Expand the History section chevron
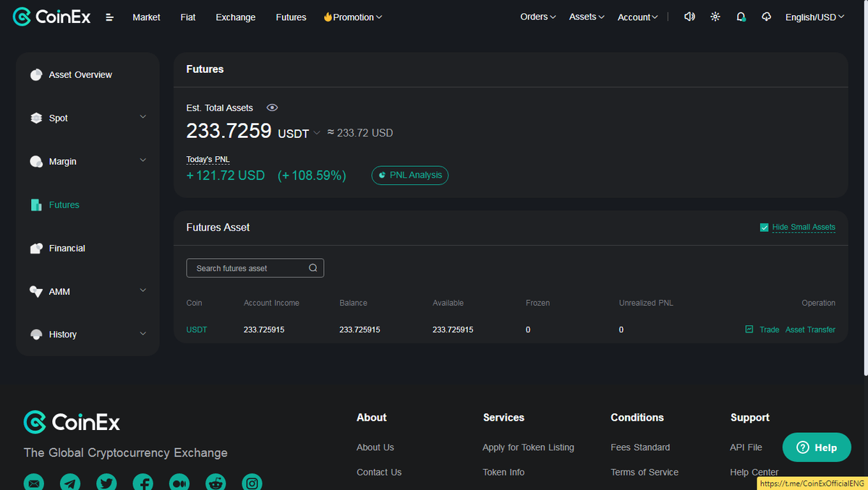 (x=142, y=333)
